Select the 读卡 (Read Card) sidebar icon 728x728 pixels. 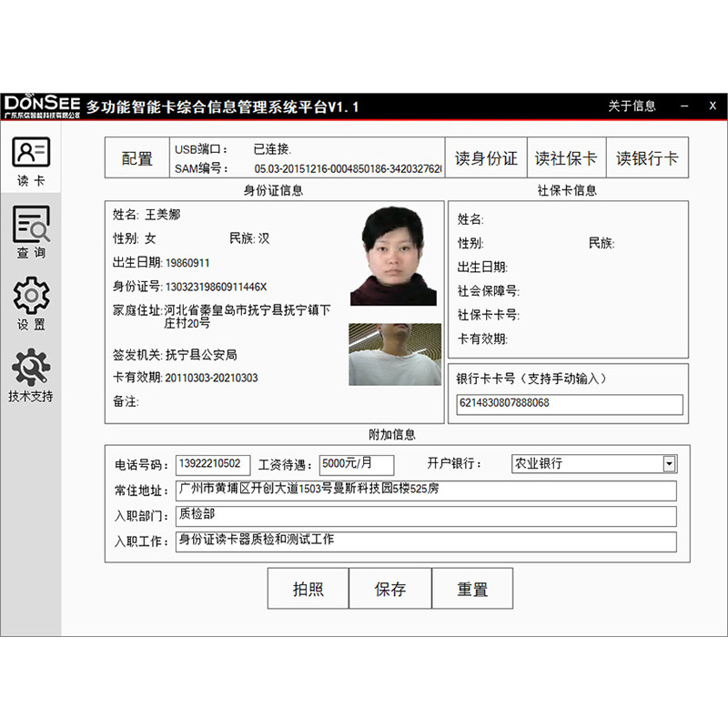(x=32, y=155)
